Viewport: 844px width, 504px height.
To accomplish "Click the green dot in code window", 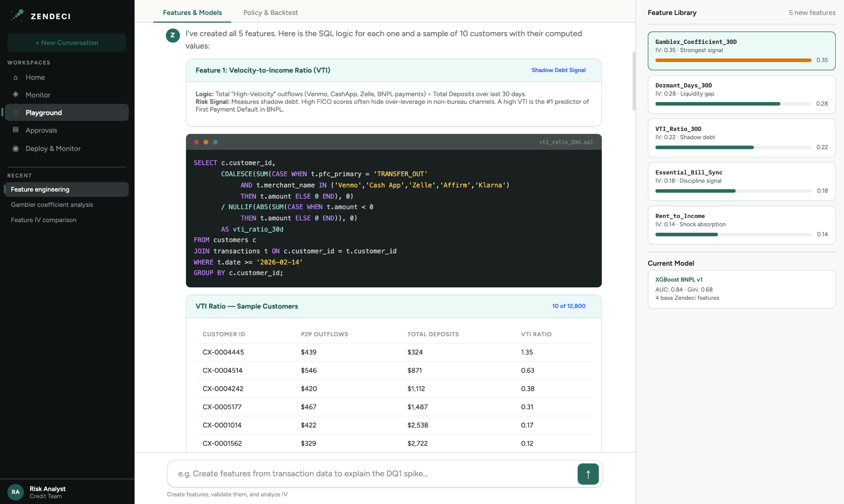I will 215,142.
